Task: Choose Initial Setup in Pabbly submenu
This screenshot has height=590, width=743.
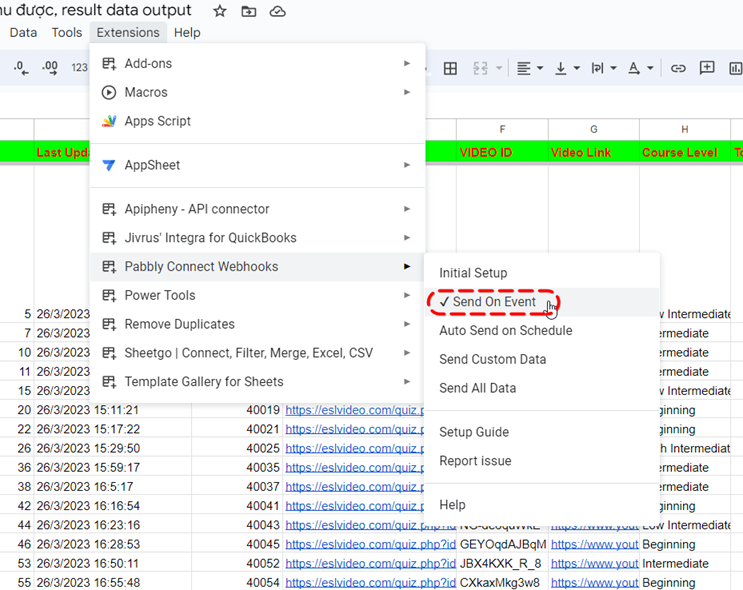Action: tap(542, 273)
